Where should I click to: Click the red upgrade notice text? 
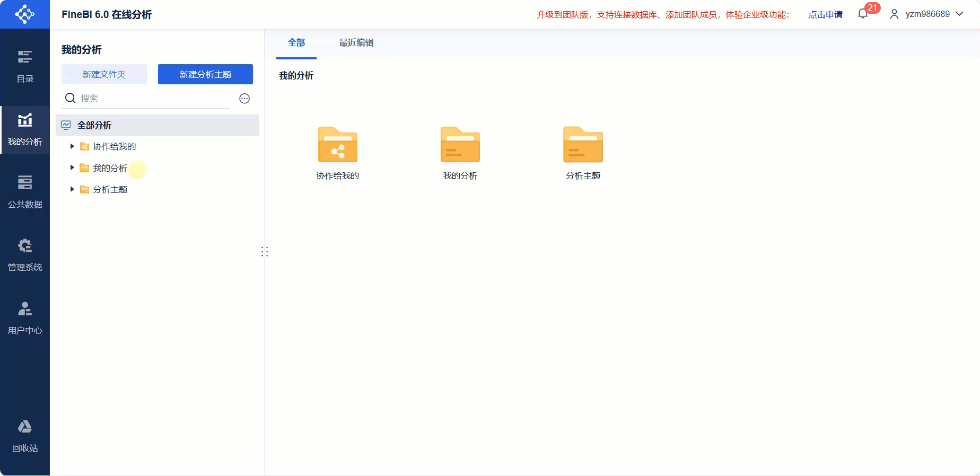click(x=663, y=15)
